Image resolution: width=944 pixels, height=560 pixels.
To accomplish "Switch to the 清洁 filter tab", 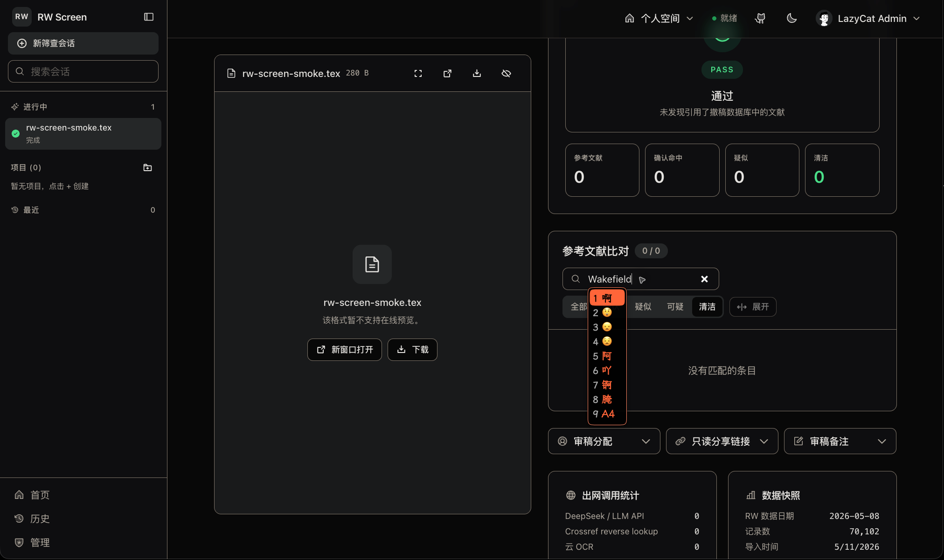I will point(707,307).
